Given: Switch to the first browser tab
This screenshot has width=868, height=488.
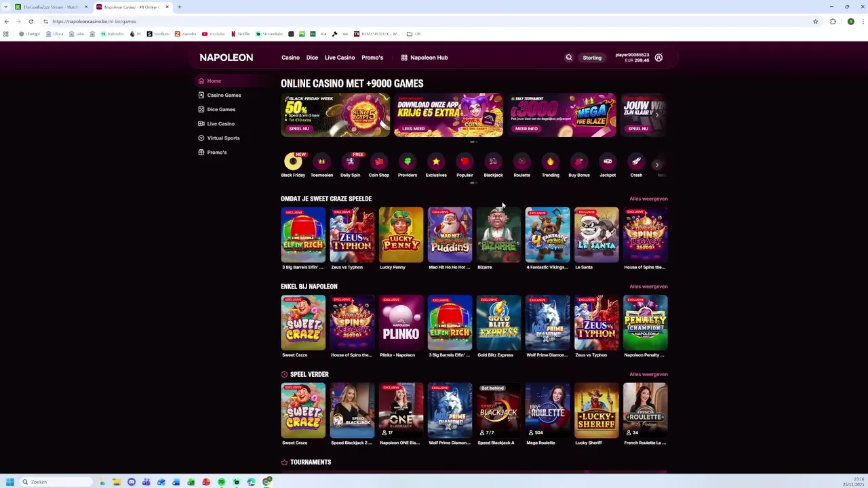Looking at the screenshot, I should (51, 7).
